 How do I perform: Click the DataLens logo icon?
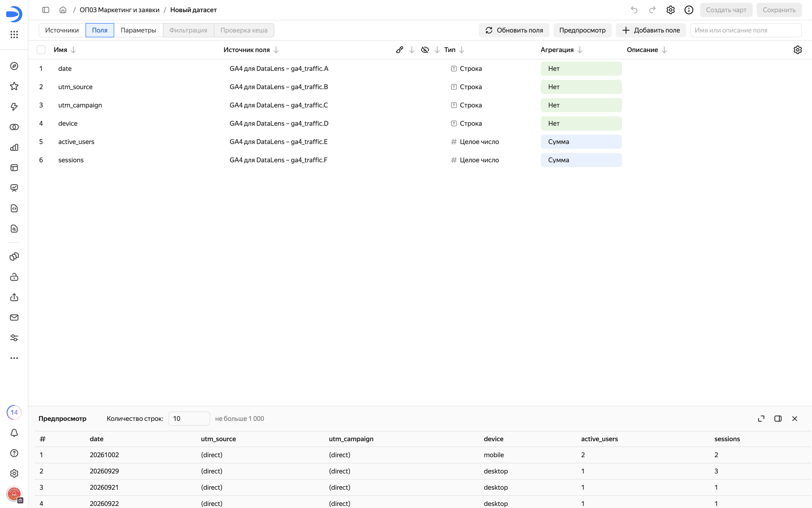click(x=14, y=14)
